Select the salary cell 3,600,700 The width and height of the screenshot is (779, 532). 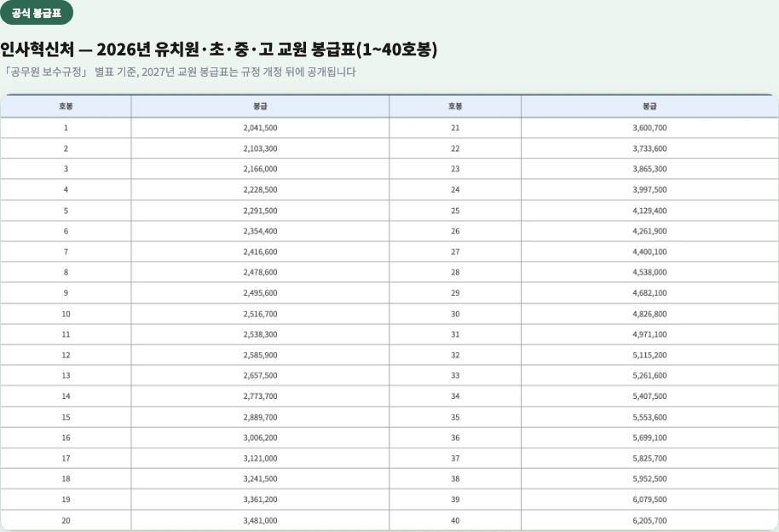[x=649, y=128]
